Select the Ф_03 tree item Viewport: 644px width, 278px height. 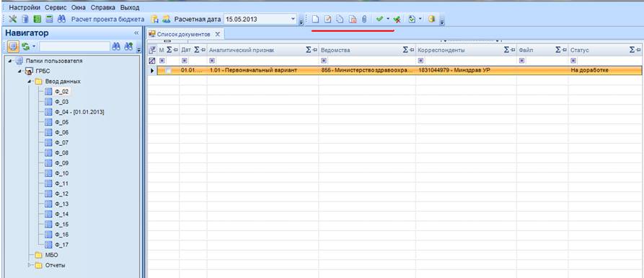(x=61, y=102)
